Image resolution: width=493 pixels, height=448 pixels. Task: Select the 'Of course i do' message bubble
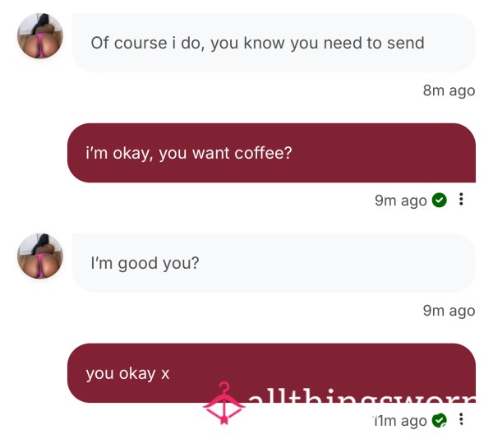point(274,43)
